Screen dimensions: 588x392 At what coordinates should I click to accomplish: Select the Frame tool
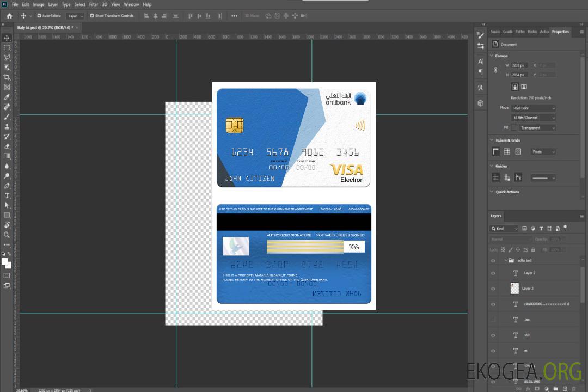[x=7, y=87]
